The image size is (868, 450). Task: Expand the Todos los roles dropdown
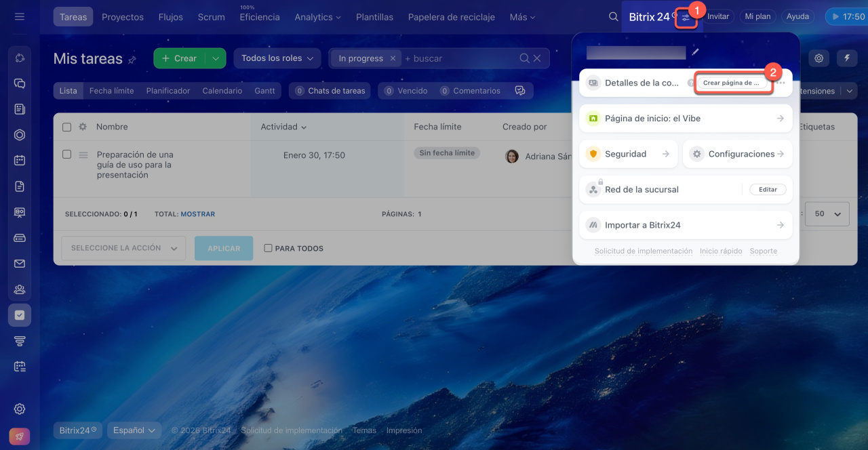(277, 58)
